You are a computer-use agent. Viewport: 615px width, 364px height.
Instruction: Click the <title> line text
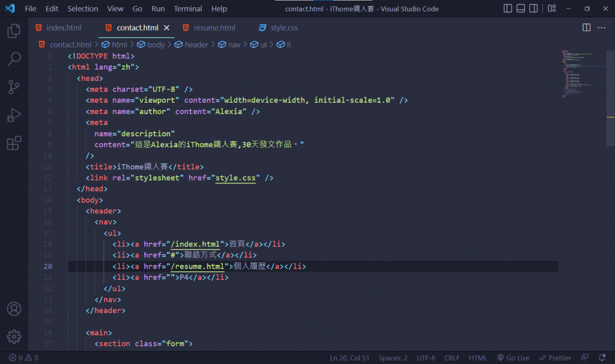(x=144, y=167)
